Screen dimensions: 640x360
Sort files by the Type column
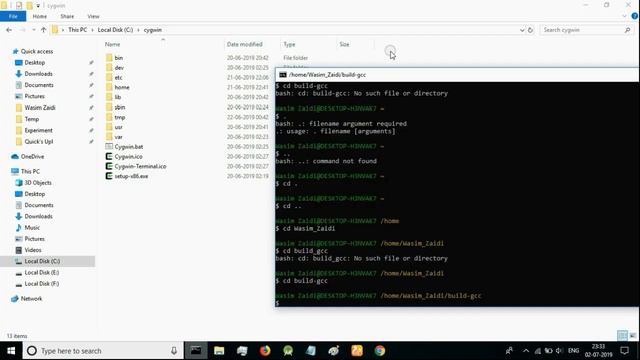[x=289, y=44]
